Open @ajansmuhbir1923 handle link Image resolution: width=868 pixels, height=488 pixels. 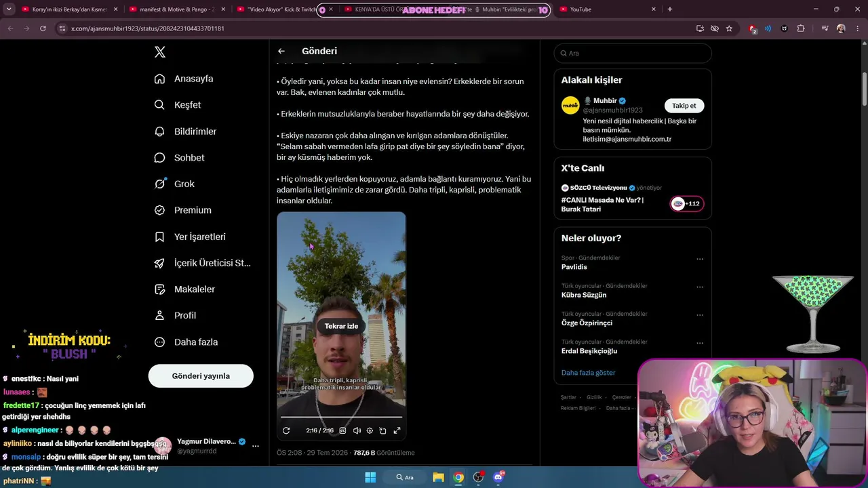613,110
